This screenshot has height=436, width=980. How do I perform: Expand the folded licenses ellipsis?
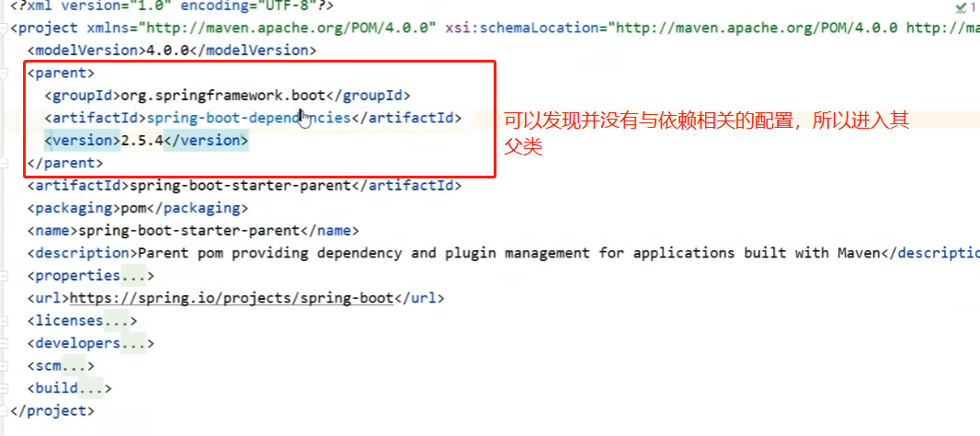coord(116,321)
